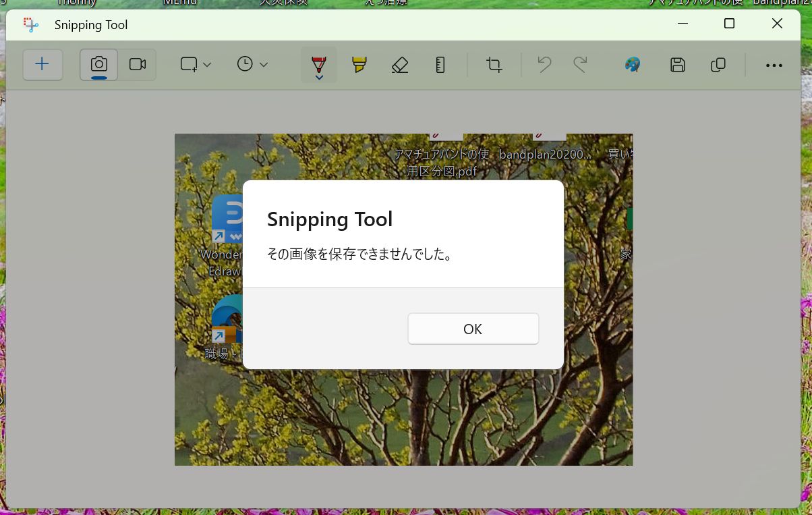This screenshot has height=515, width=812.
Task: Start a new snip with the plus button
Action: click(x=42, y=65)
